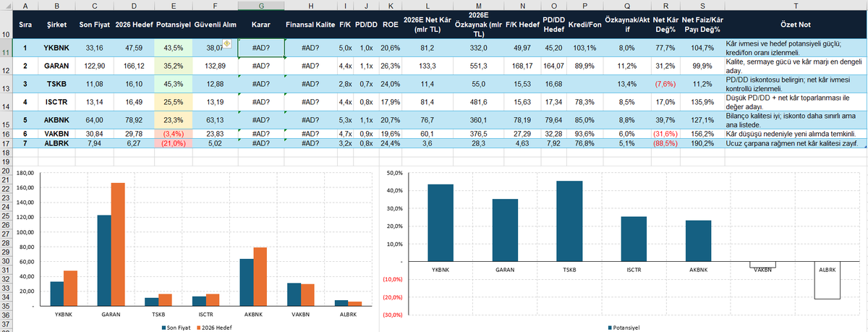868x332 pixels.
Task: Click the note 'Ucuz çarpana rağmen net kâr kalitesi zayıf.'
Action: [796, 143]
